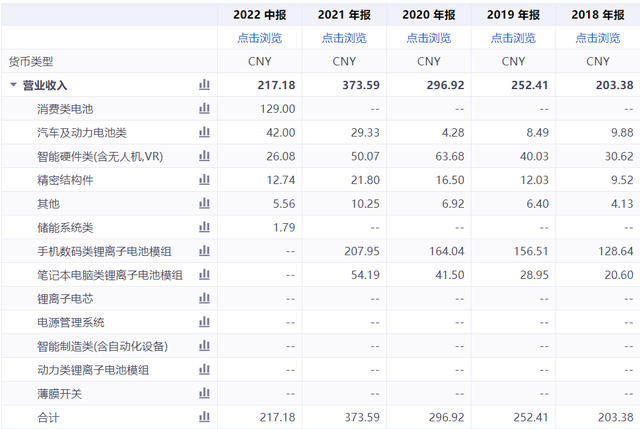
Task: Click 点击浏览 link under 2022 中报
Action: [x=259, y=38]
